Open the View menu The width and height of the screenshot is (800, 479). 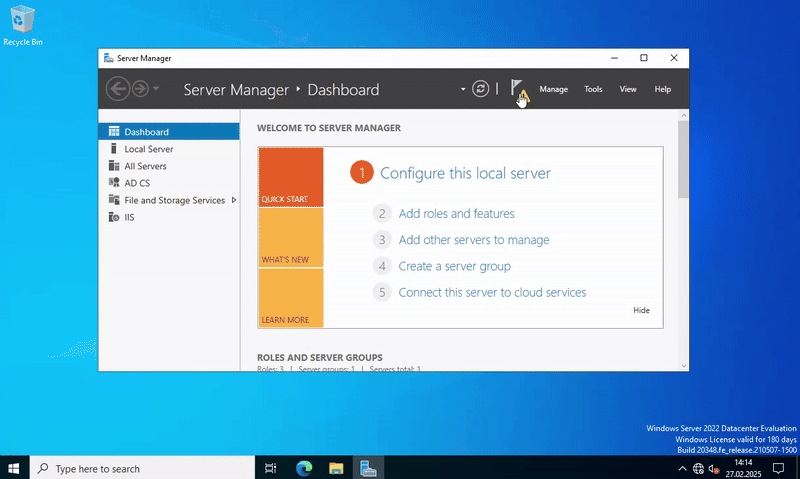pos(628,89)
